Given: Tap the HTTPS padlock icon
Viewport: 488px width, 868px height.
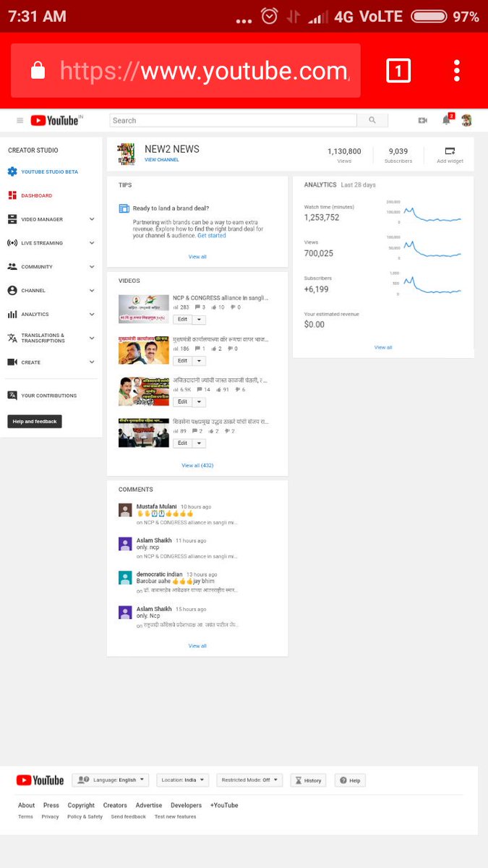Looking at the screenshot, I should [x=38, y=70].
